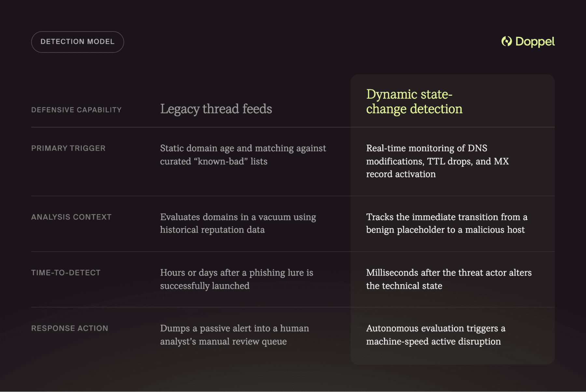Click the Dumps a passive alert text
The image size is (586, 392).
234,335
